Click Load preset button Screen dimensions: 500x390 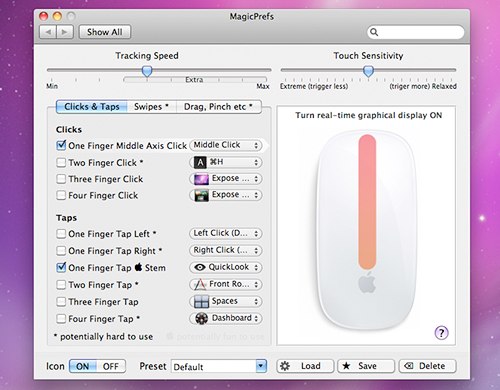[x=305, y=366]
